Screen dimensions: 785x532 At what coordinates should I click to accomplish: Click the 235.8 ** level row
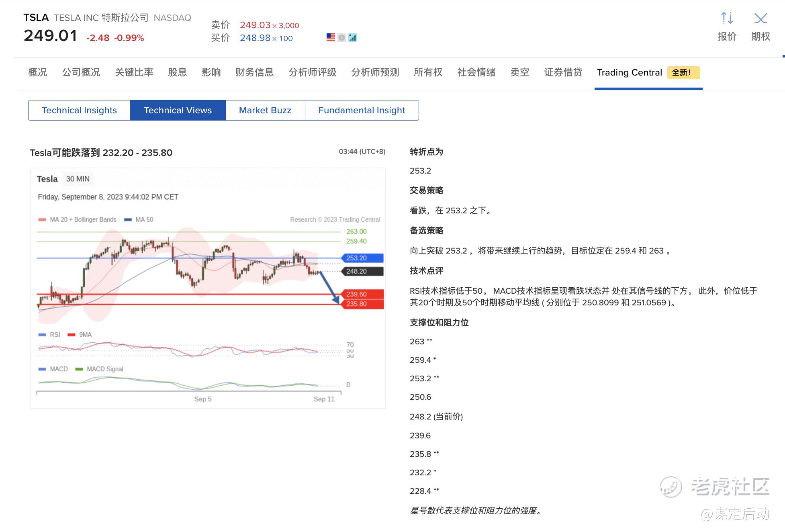click(x=425, y=454)
